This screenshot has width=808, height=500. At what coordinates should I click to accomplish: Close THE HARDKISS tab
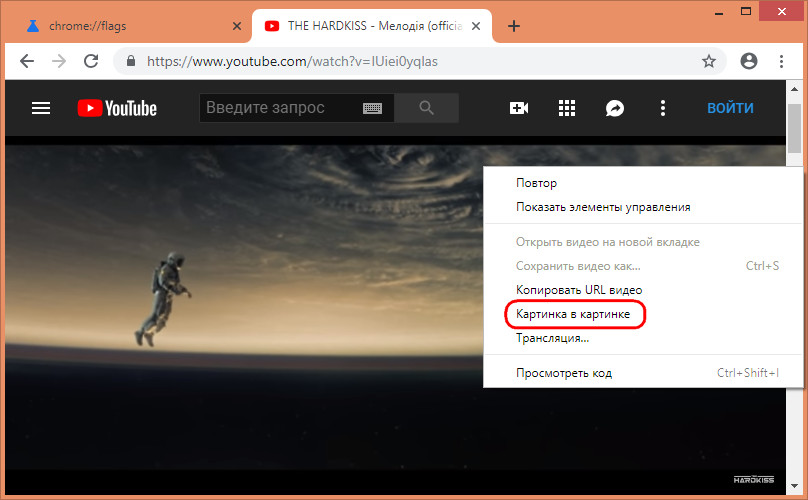[x=476, y=26]
